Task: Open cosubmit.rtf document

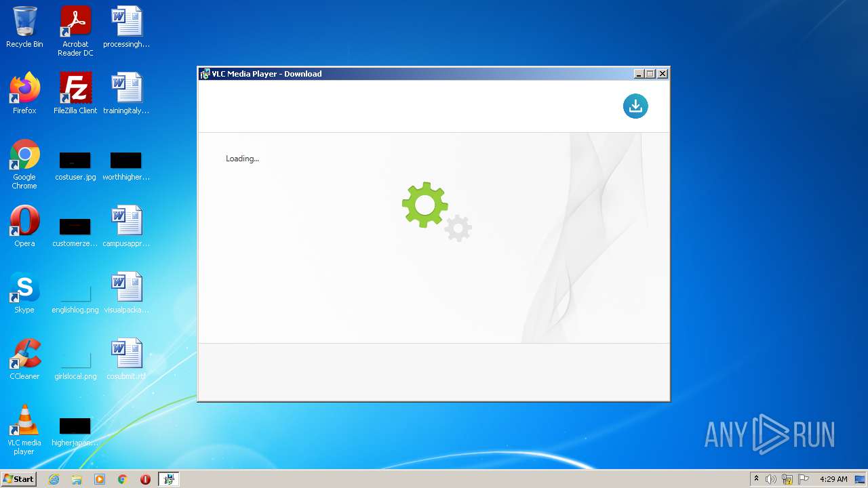Action: pos(126,359)
